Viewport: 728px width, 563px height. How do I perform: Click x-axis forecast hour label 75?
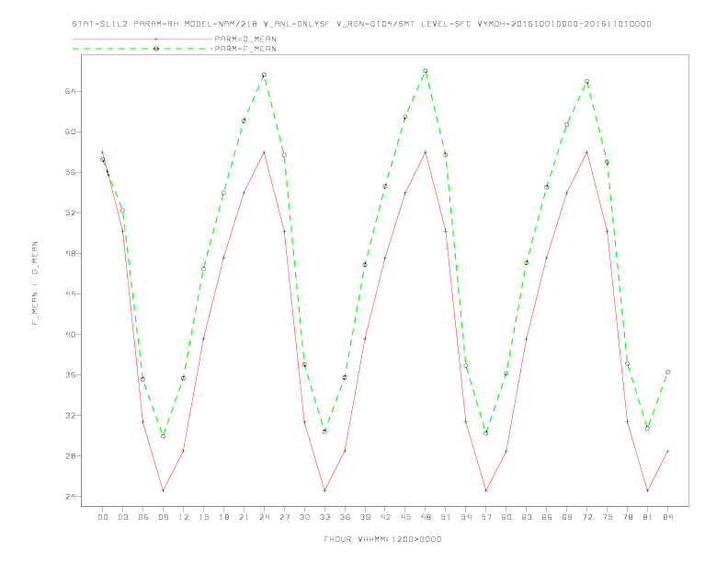point(608,517)
